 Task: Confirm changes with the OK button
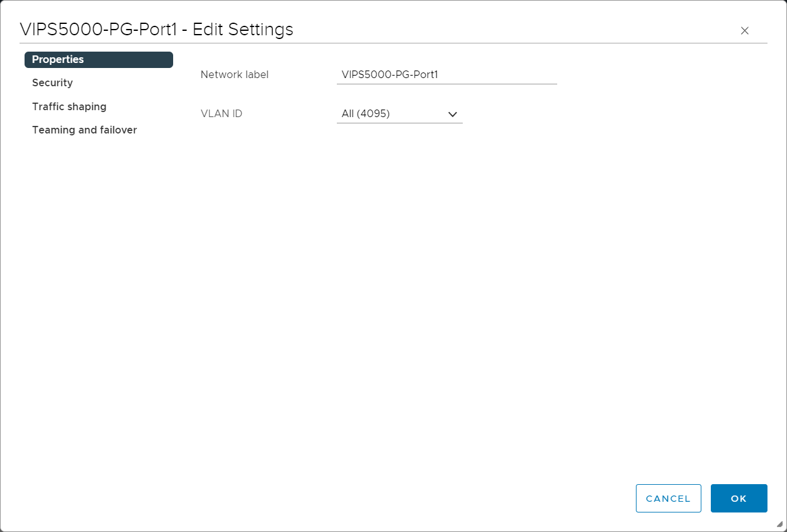coord(739,499)
